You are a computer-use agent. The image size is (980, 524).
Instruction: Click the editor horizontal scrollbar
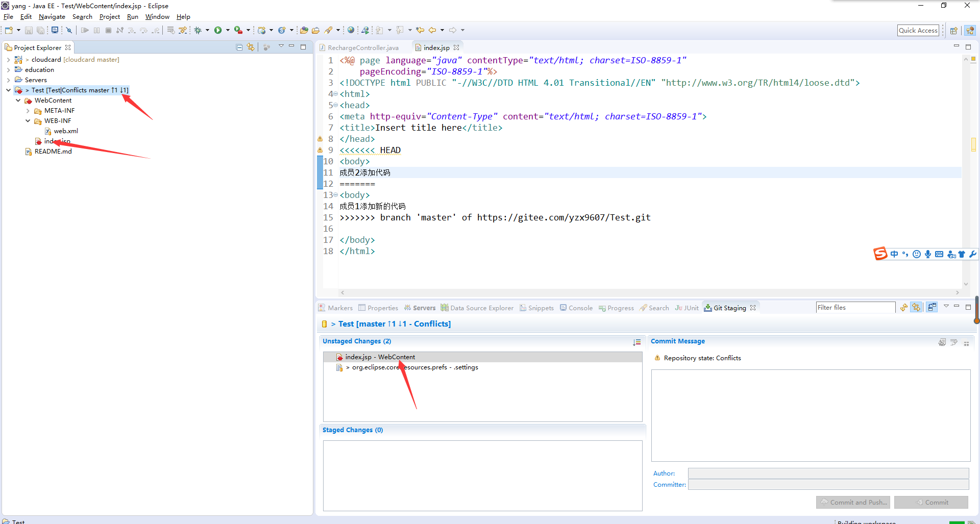tap(650, 293)
